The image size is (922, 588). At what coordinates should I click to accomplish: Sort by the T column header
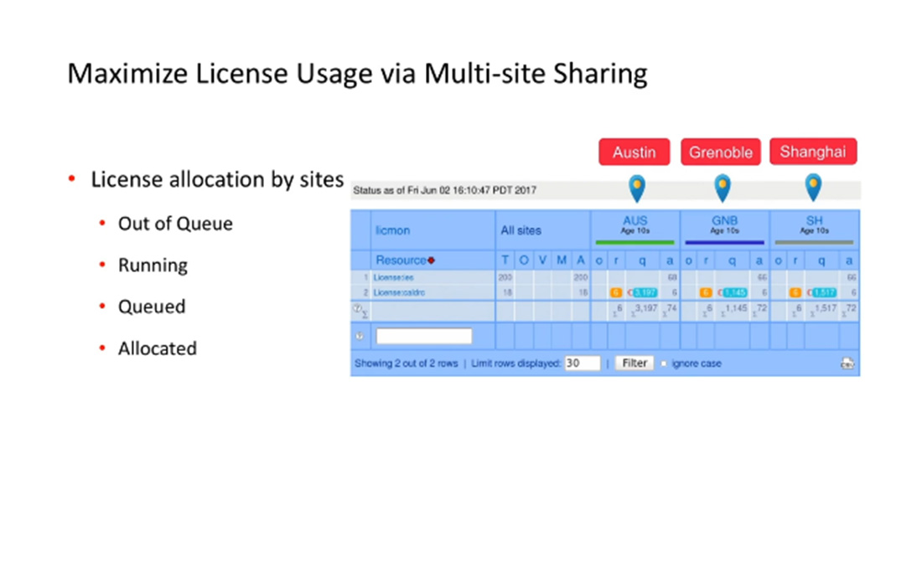coord(505,260)
